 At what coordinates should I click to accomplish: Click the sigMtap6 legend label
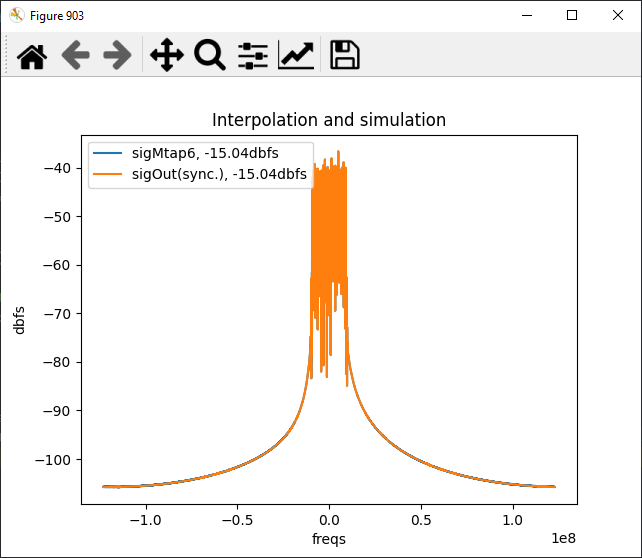coord(205,153)
